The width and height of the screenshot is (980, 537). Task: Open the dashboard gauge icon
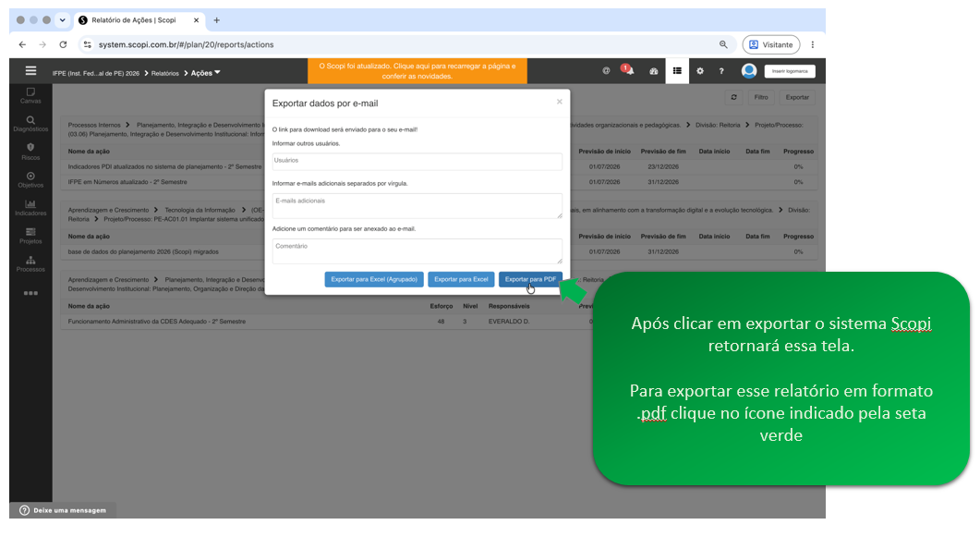[653, 71]
